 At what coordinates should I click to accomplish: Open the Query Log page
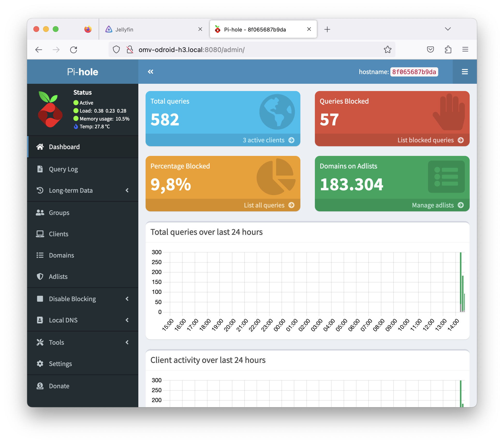(63, 169)
